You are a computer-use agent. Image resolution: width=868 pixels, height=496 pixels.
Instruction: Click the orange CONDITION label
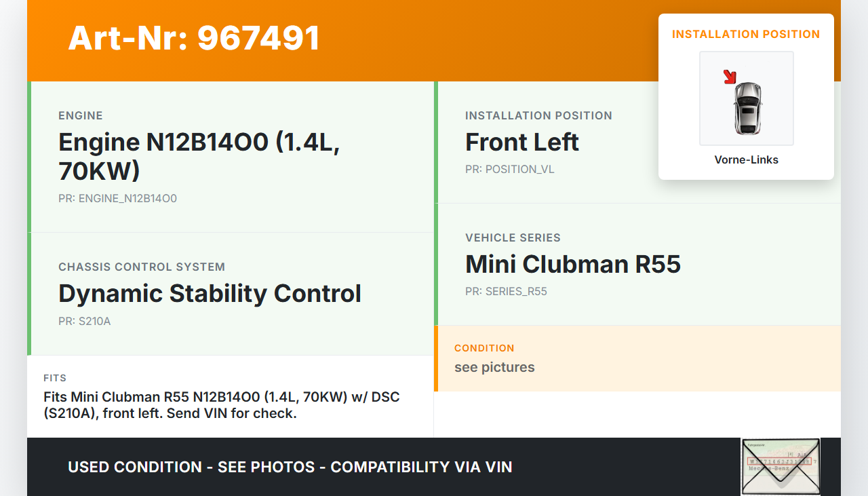[x=484, y=348]
